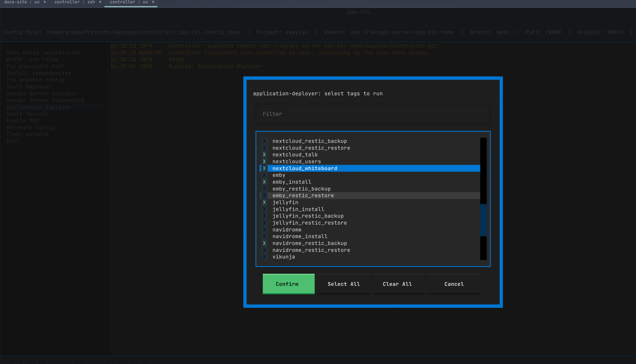Select the jellyfin_restic_restore tag
This screenshot has width=636, height=364.
pyautogui.click(x=370, y=223)
